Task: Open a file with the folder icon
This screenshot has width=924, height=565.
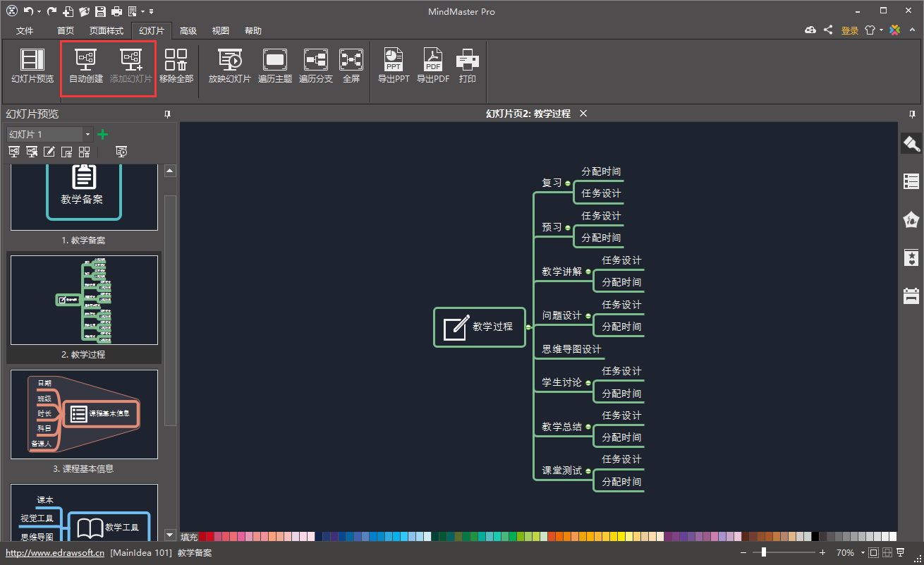Action: click(84, 11)
